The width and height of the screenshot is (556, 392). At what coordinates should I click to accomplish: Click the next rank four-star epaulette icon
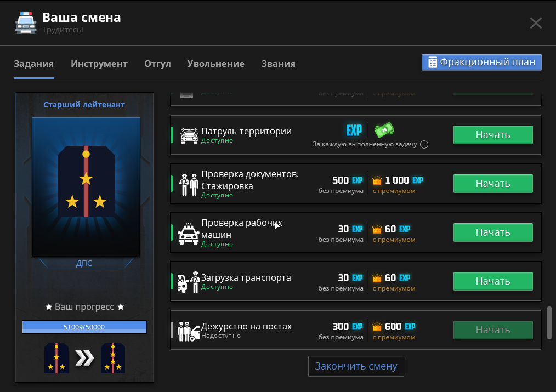coord(113,359)
